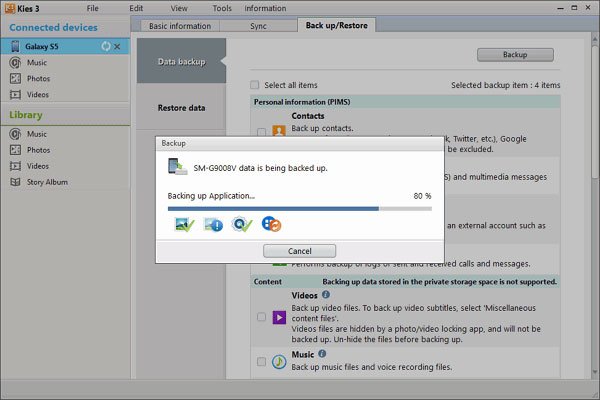This screenshot has height=400, width=600.
Task: Open Videos in the Library section
Action: 38,166
